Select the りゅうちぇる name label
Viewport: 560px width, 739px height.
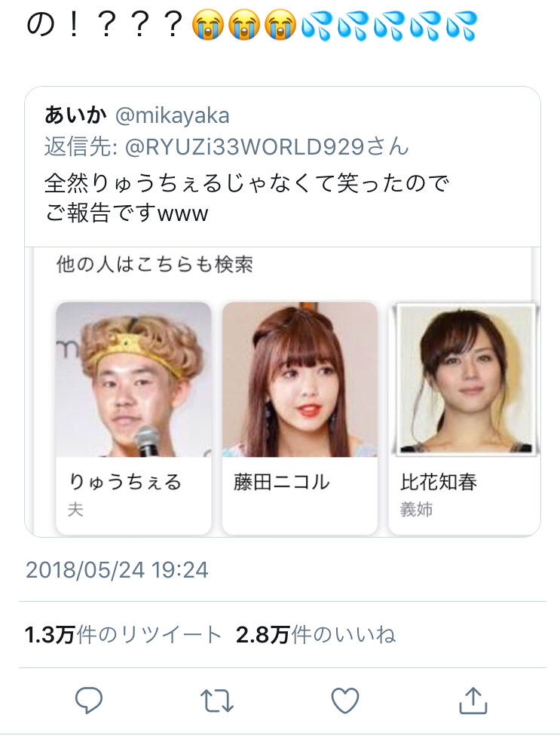pos(125,482)
